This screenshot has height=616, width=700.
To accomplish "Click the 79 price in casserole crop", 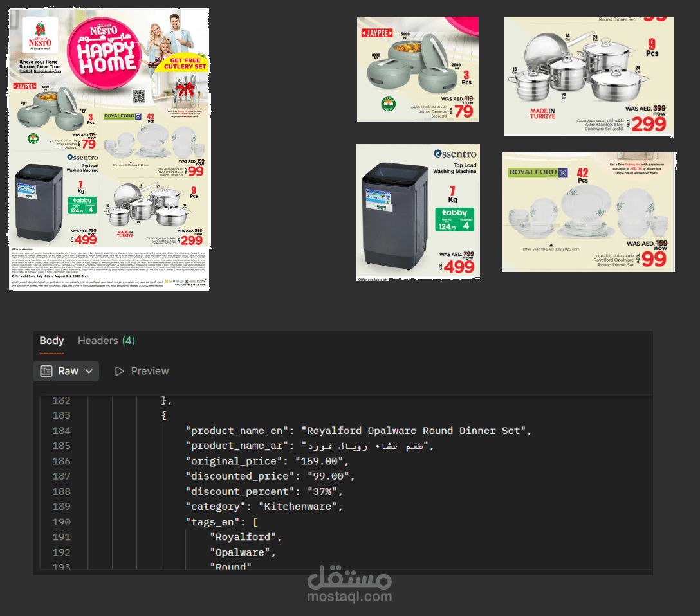I will [x=464, y=111].
